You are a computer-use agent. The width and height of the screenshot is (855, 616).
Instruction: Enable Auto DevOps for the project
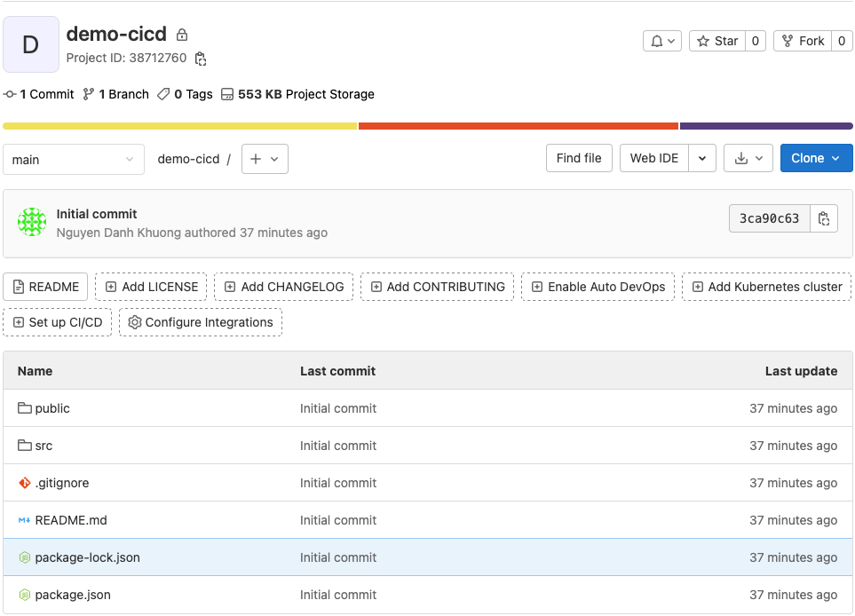[x=598, y=287]
